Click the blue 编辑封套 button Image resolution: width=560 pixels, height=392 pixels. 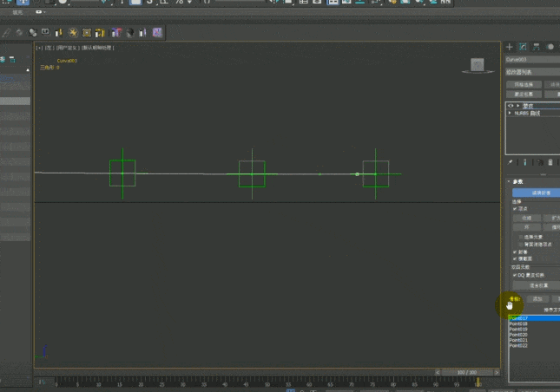pos(536,193)
